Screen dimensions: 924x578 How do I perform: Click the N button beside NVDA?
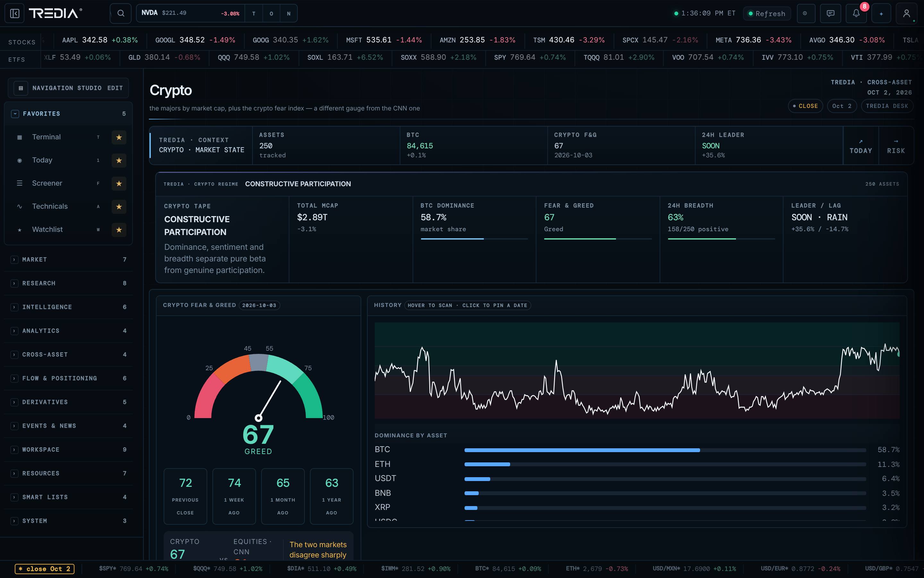click(289, 13)
